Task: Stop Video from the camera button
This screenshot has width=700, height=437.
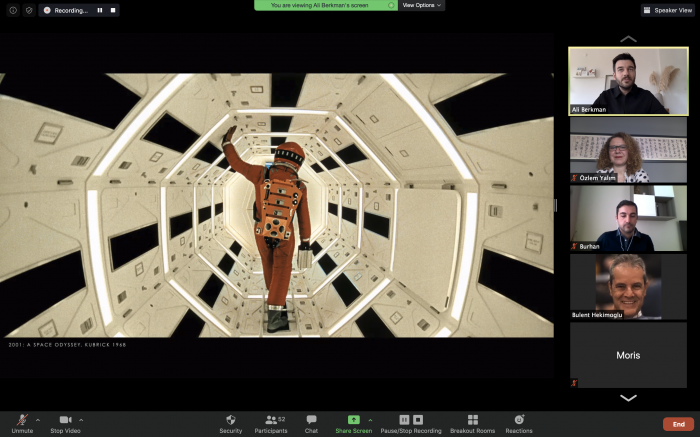Action: (65, 424)
